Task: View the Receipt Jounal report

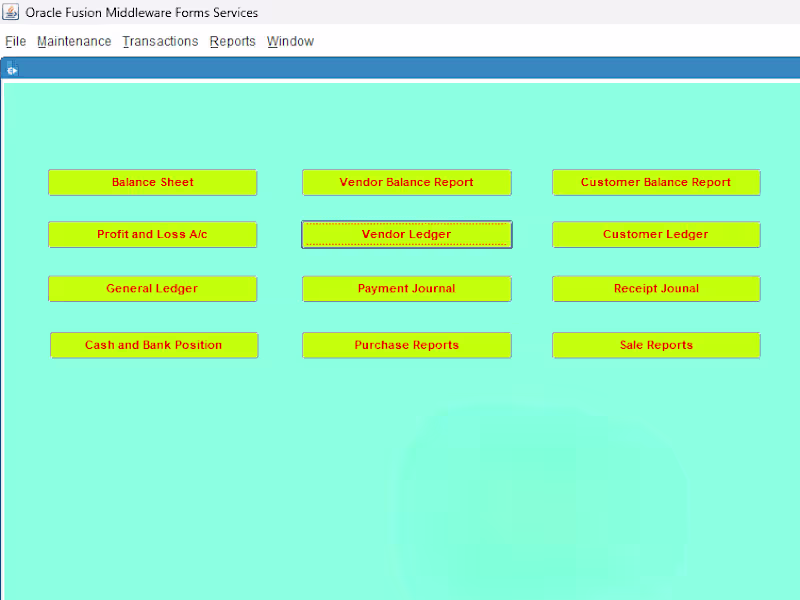Action: coord(656,289)
